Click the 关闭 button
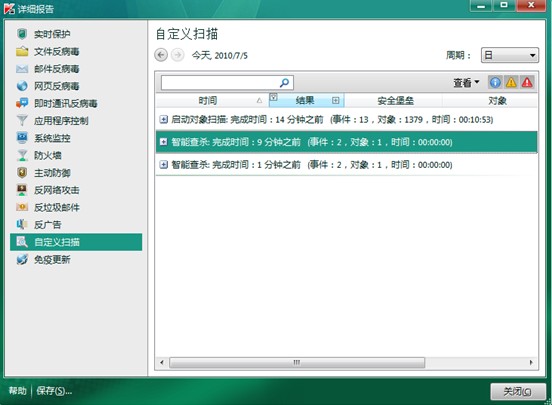 pos(518,392)
